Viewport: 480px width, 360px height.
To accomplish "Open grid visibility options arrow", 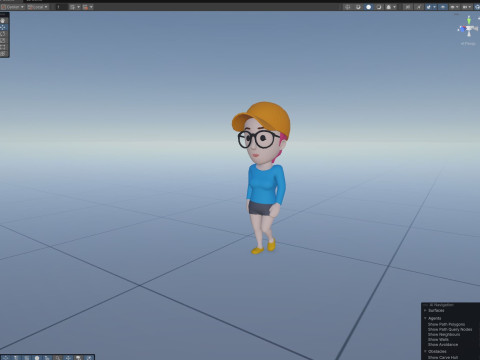I will pos(79,7).
